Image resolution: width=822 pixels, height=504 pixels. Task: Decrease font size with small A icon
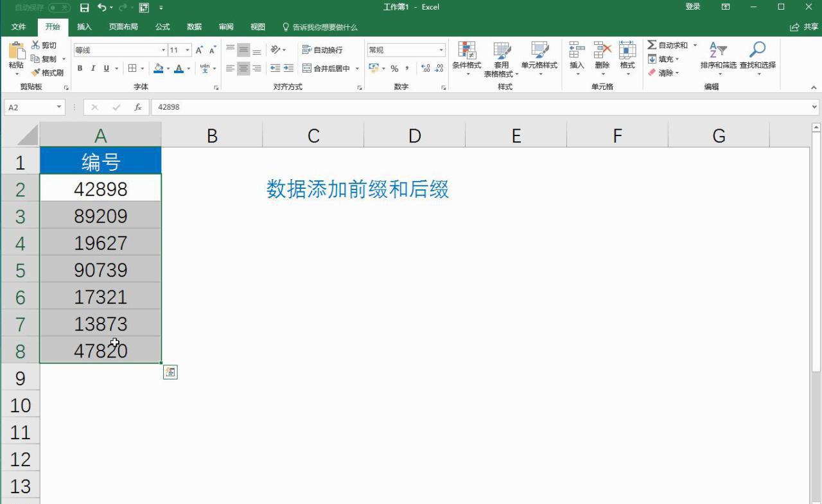(213, 50)
